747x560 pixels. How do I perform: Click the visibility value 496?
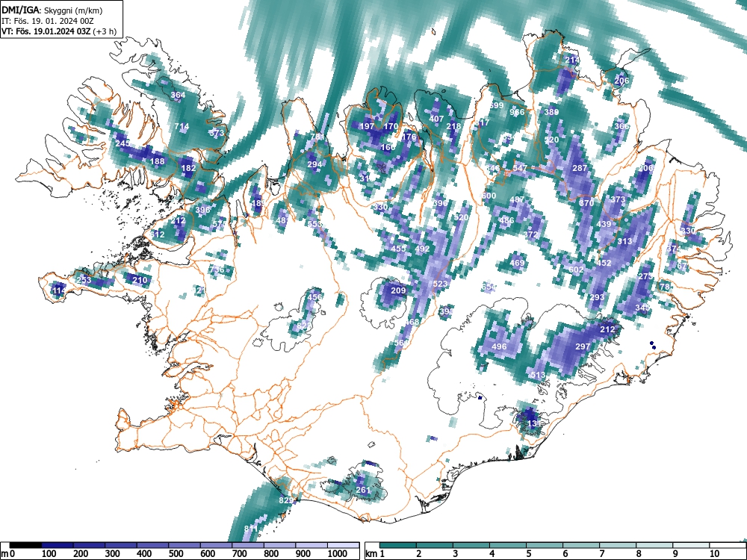[499, 346]
